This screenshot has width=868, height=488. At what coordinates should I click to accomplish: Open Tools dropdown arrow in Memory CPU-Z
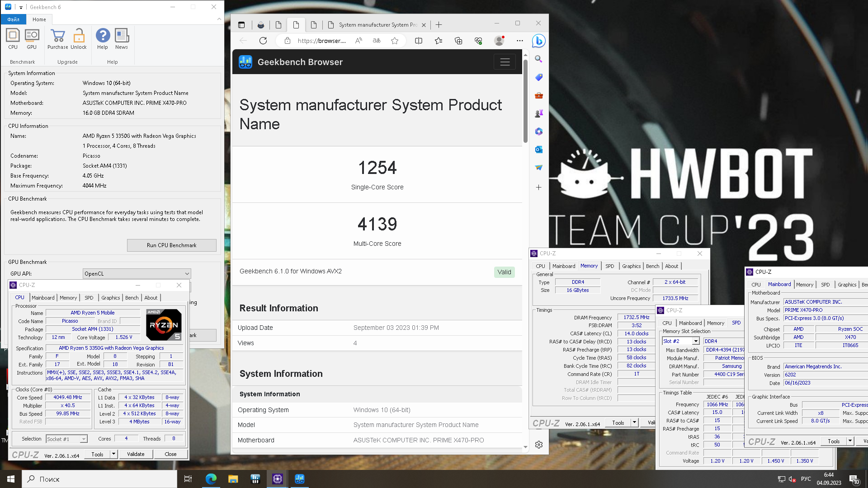pyautogui.click(x=634, y=422)
